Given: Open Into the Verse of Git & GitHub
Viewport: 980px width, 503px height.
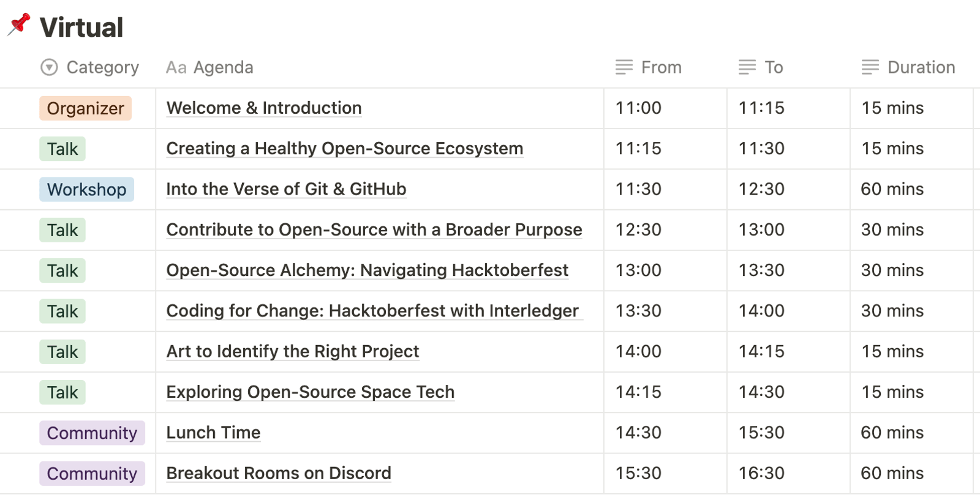Looking at the screenshot, I should coord(286,189).
